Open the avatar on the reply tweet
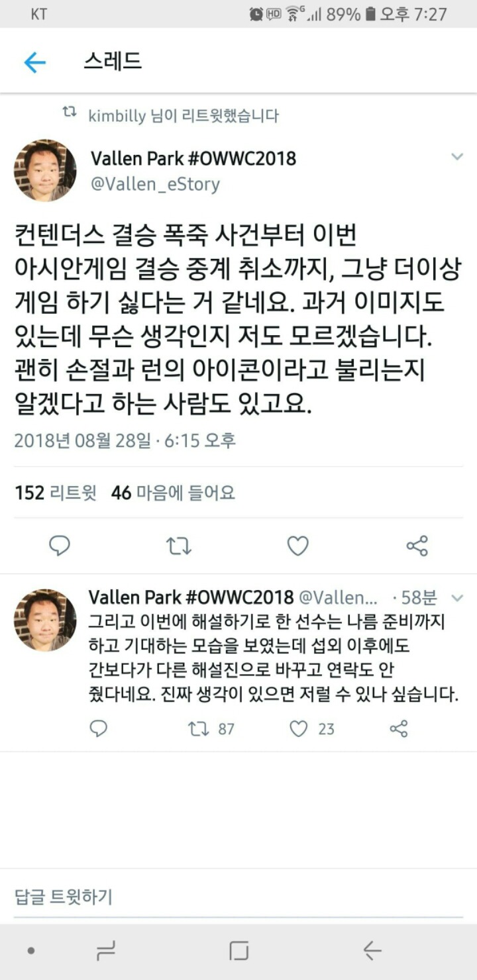 (x=45, y=620)
